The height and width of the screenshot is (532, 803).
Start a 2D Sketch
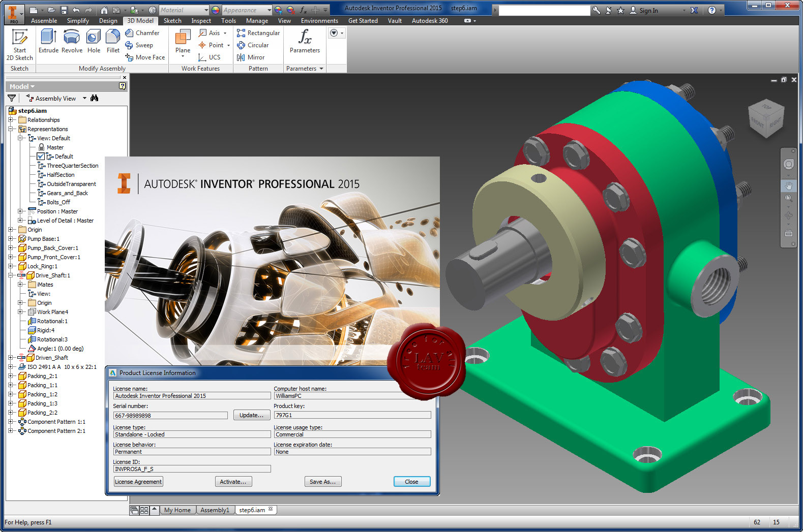click(x=19, y=44)
